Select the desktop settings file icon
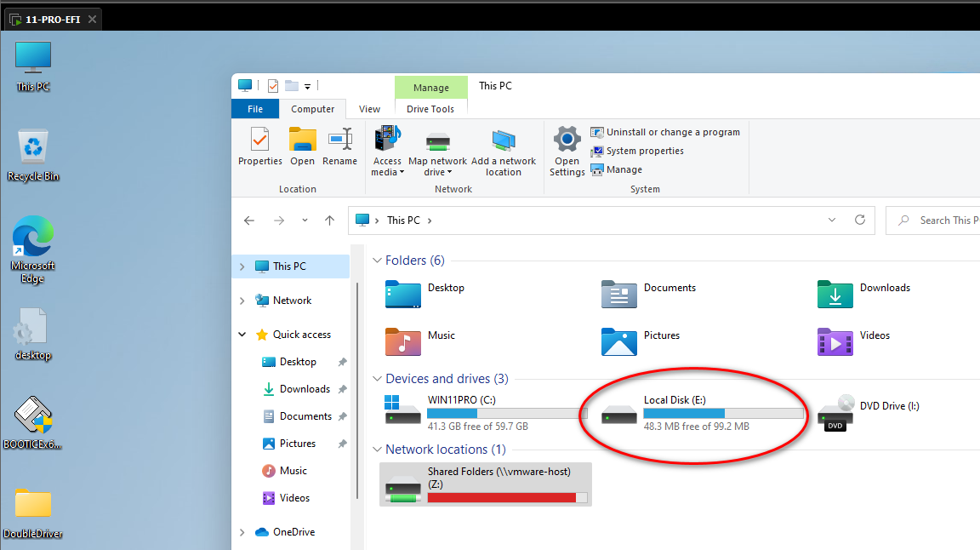 [x=33, y=334]
